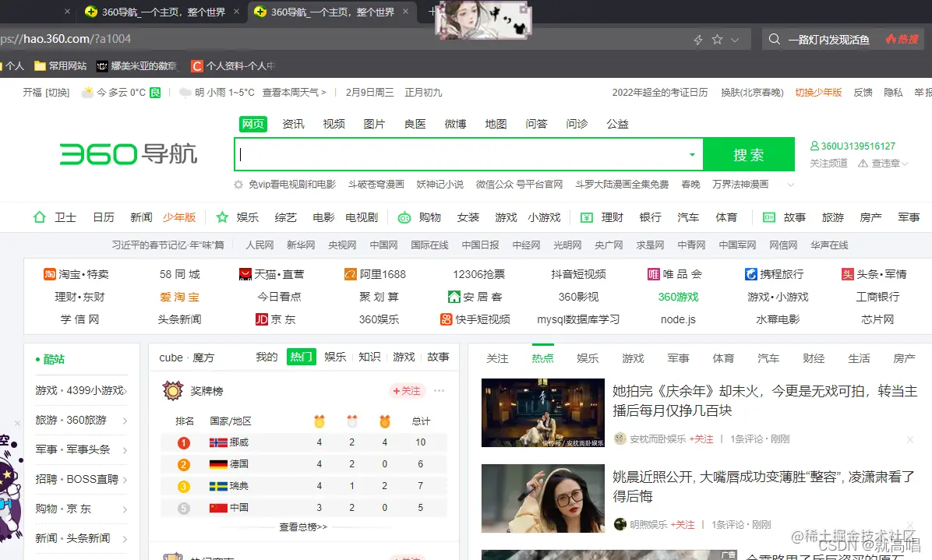Select 关注 tab in news feed

tap(497, 358)
